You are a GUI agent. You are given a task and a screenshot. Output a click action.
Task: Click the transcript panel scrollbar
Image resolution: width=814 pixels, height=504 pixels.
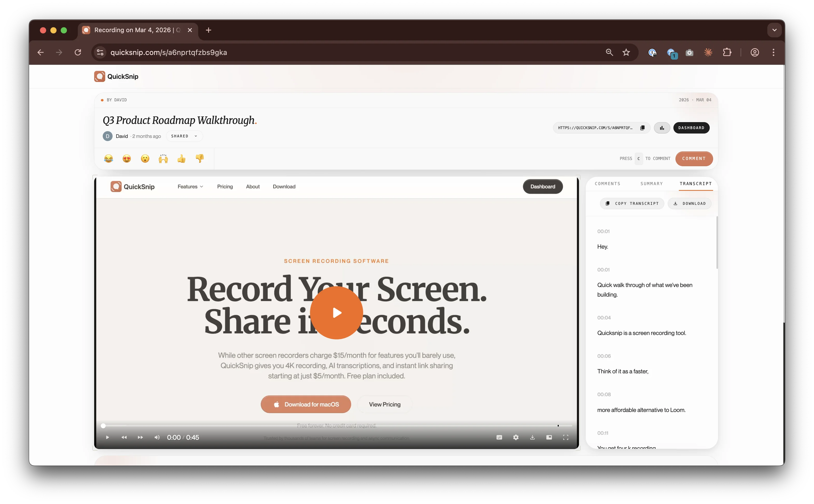click(717, 243)
